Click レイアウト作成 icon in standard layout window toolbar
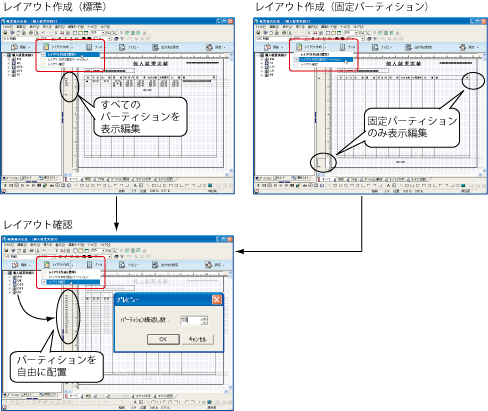This screenshot has width=488, height=411. point(46,47)
